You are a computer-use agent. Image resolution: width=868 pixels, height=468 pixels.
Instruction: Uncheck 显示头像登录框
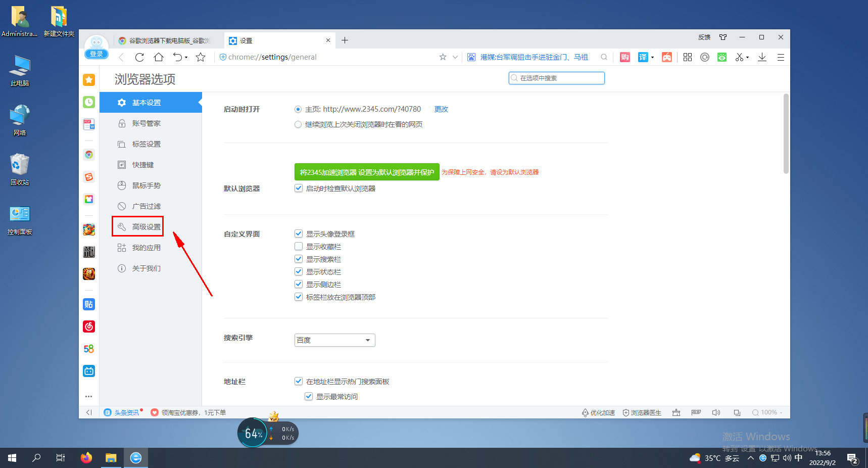click(x=299, y=233)
